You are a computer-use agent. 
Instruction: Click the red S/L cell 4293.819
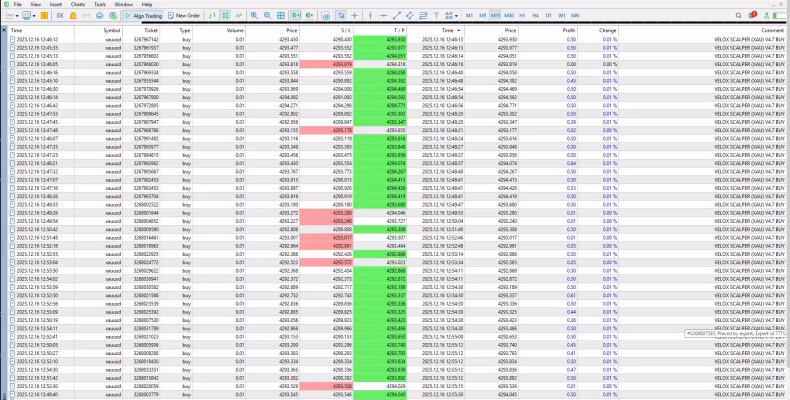tap(326, 64)
